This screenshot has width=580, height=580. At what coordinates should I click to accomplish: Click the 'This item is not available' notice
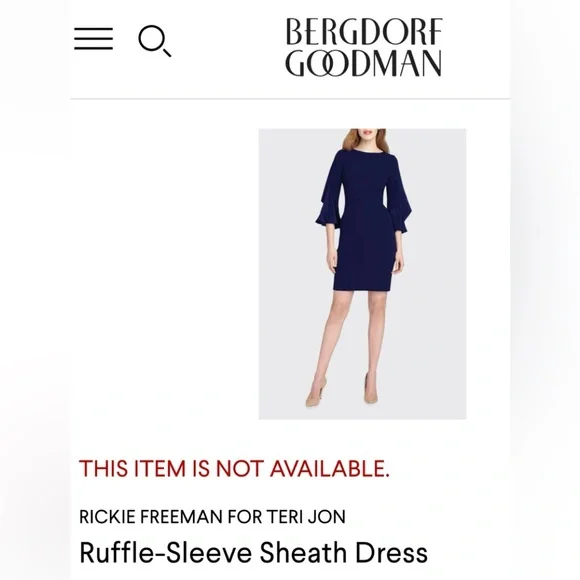click(x=235, y=468)
